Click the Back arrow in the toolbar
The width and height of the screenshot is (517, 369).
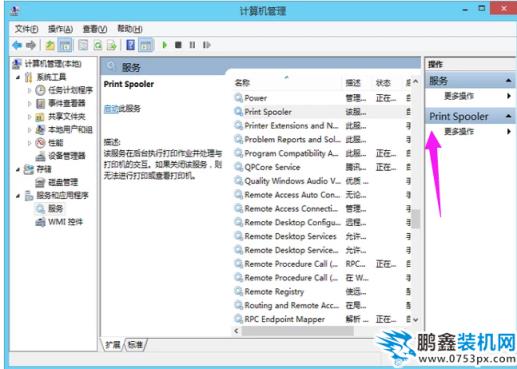pos(17,45)
